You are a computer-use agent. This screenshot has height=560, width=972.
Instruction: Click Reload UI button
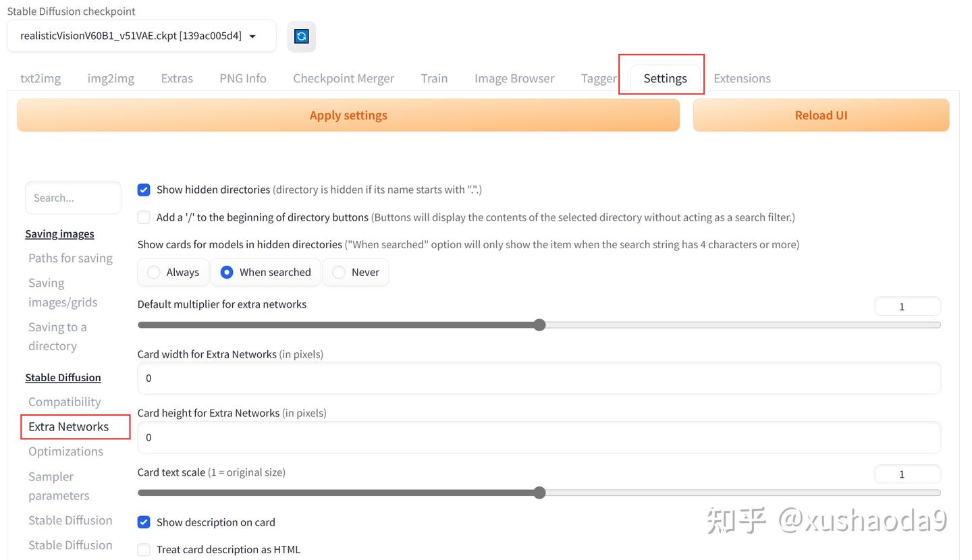[821, 115]
